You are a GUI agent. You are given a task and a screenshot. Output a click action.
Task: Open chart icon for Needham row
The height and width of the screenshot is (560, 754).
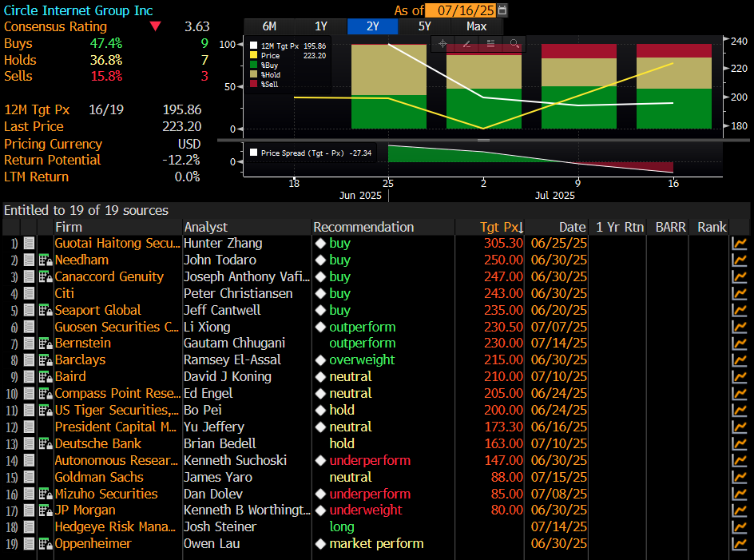pyautogui.click(x=739, y=260)
